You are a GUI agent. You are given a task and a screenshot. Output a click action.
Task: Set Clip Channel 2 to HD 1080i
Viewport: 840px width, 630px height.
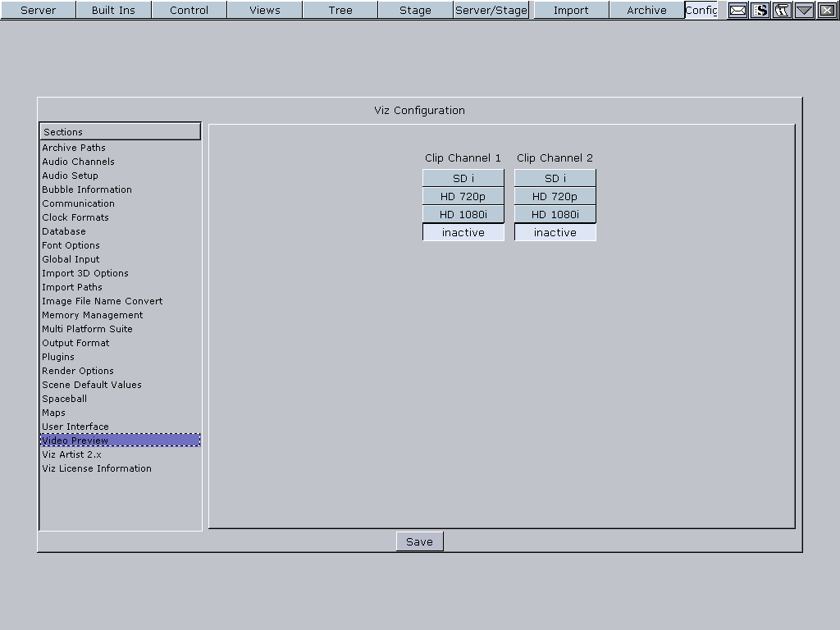coord(555,214)
